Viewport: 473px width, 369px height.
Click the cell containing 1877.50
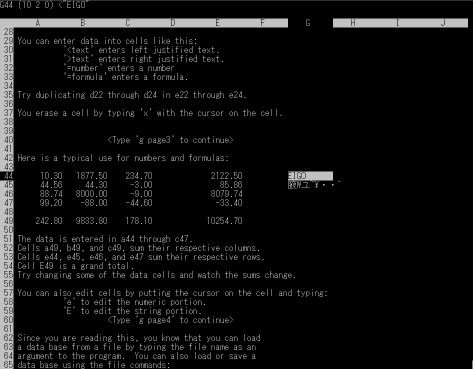pos(92,176)
